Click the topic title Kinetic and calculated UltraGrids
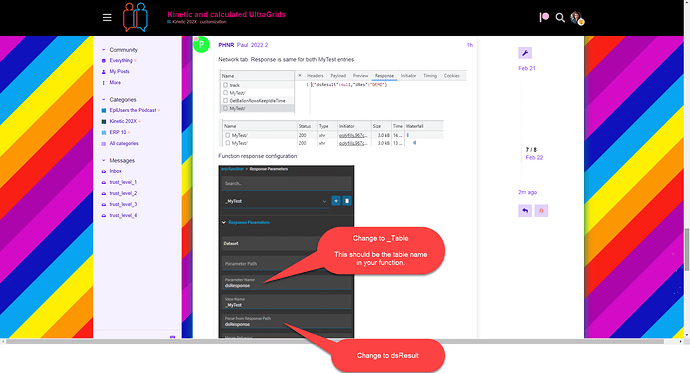The width and height of the screenshot is (690, 373). coord(226,15)
